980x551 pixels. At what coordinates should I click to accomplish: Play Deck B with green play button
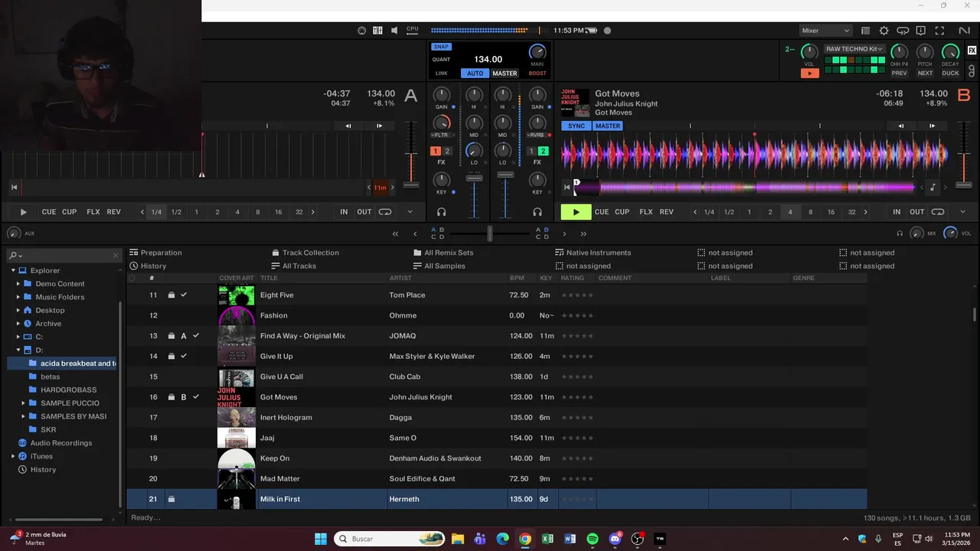576,212
